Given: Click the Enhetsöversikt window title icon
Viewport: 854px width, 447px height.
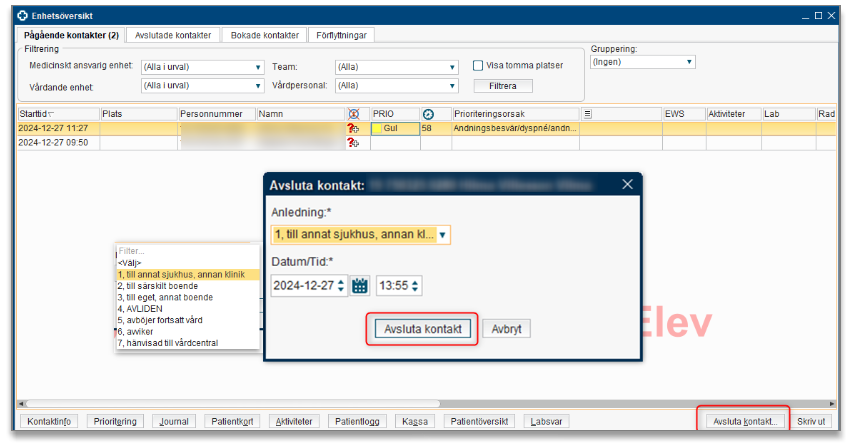Looking at the screenshot, I should point(9,17).
